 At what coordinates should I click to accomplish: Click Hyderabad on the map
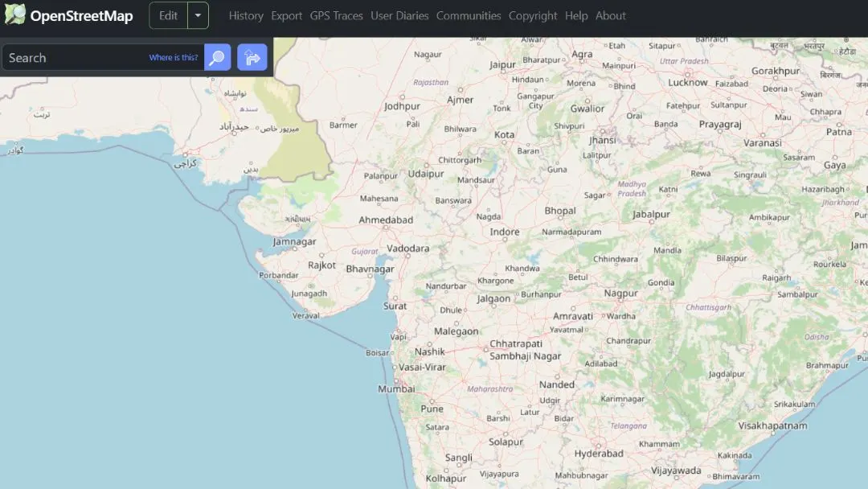[x=599, y=454]
